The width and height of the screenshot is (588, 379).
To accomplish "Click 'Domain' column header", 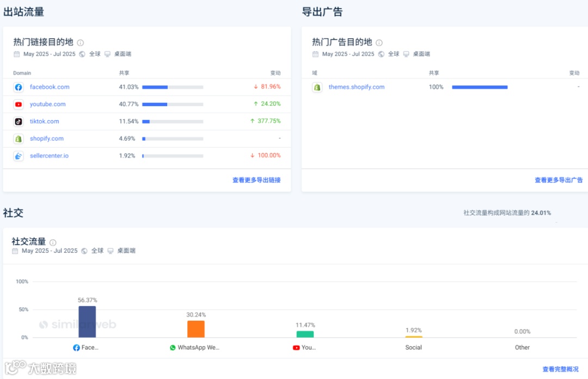I will [x=22, y=73].
